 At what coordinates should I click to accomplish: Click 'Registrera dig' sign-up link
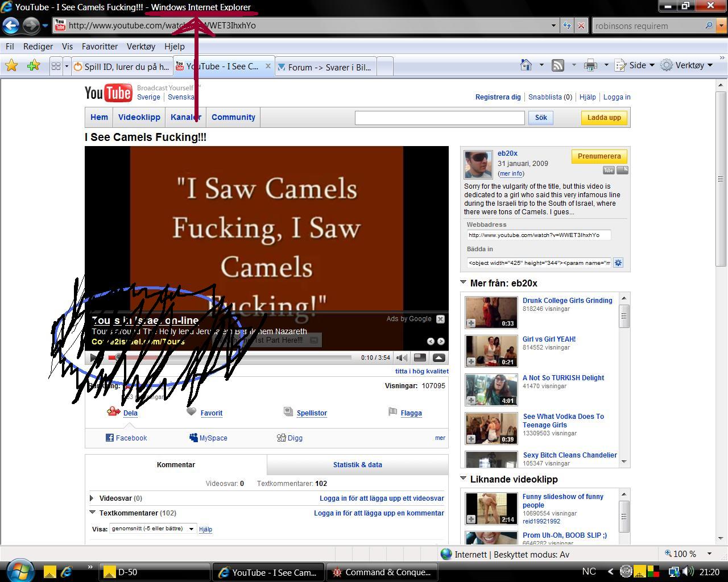(498, 97)
